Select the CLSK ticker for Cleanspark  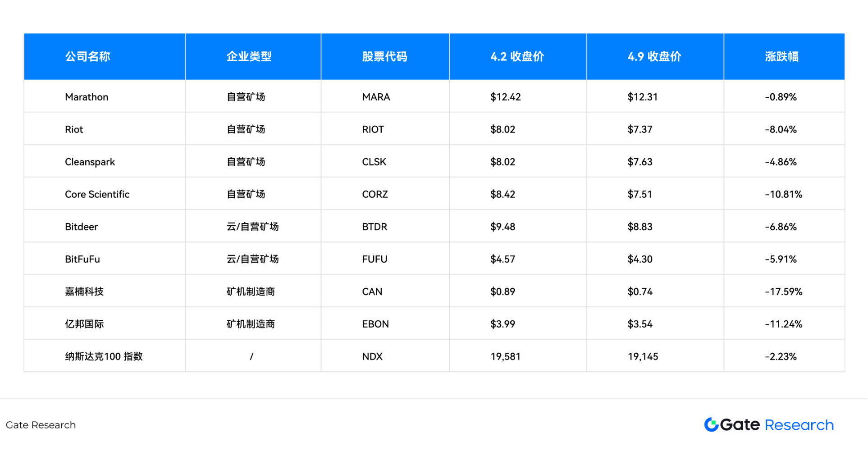tap(373, 161)
